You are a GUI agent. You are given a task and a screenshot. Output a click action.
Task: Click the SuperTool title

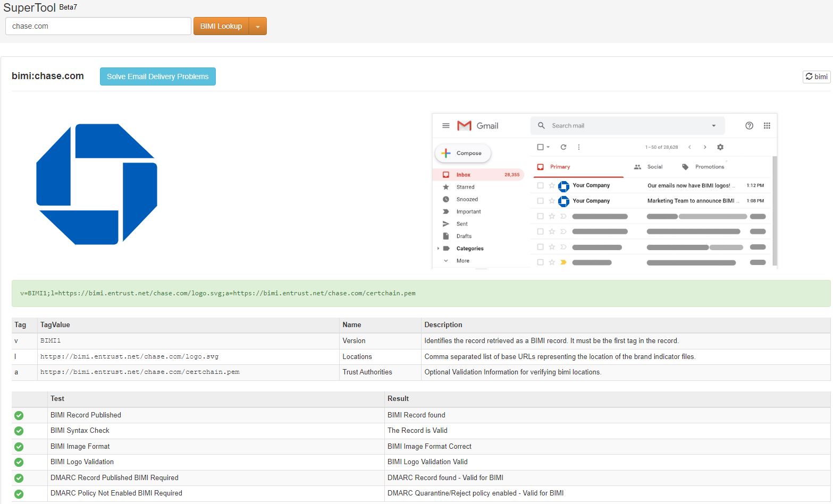pos(29,8)
